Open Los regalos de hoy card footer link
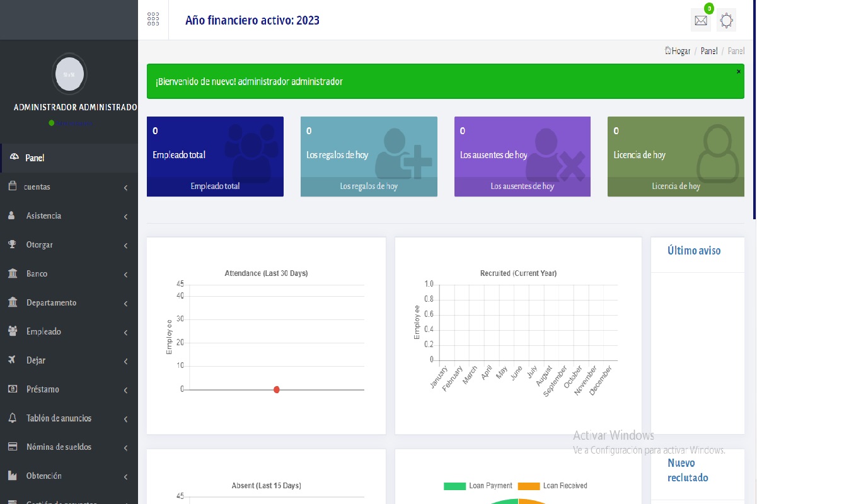Screen dimensions: 861x504 pyautogui.click(x=369, y=186)
